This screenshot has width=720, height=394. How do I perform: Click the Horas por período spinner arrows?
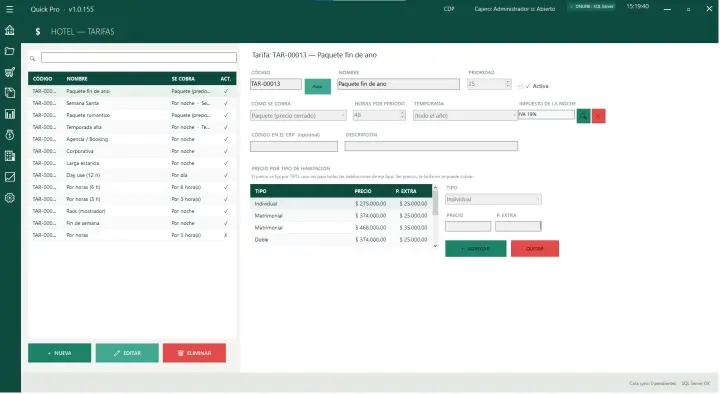[402, 116]
